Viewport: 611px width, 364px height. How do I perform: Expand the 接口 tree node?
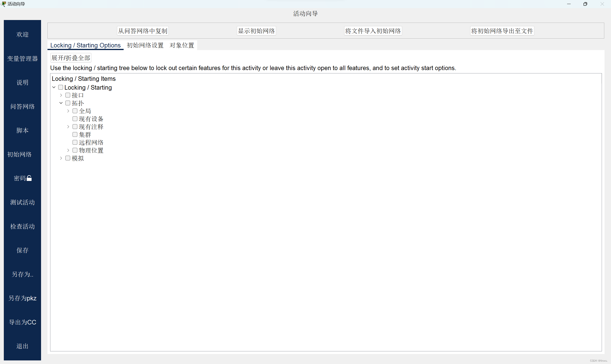61,95
